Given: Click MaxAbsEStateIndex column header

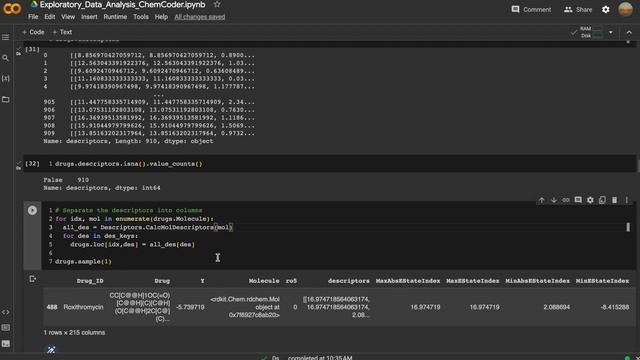Looking at the screenshot, I should [408, 281].
